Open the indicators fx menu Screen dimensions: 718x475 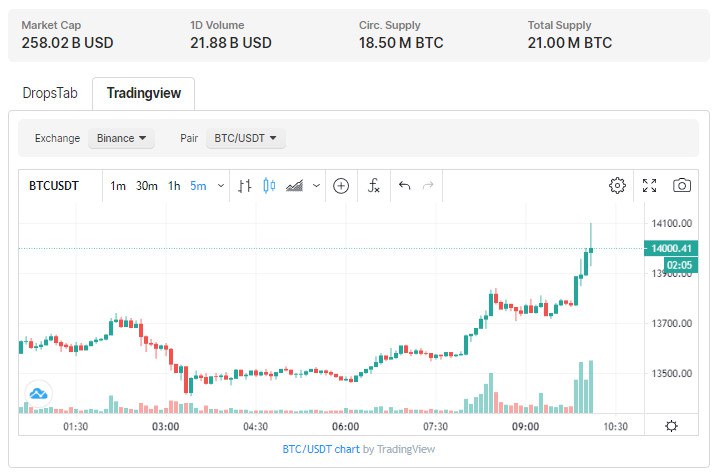click(374, 186)
